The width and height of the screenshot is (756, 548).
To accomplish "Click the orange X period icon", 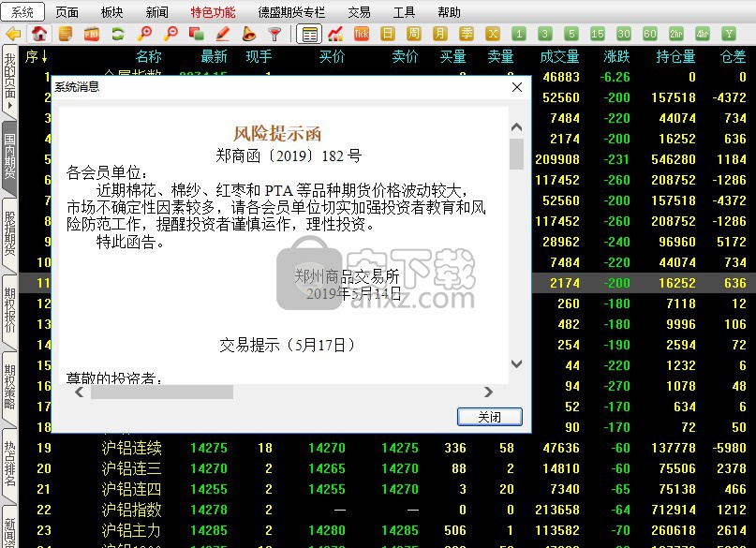I will point(492,34).
